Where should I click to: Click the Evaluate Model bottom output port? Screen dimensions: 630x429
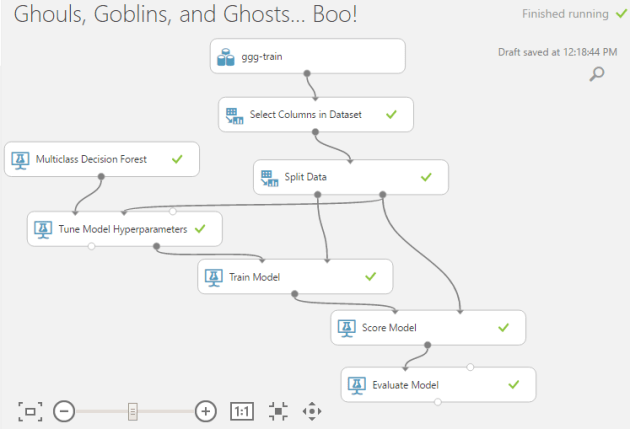(x=438, y=402)
